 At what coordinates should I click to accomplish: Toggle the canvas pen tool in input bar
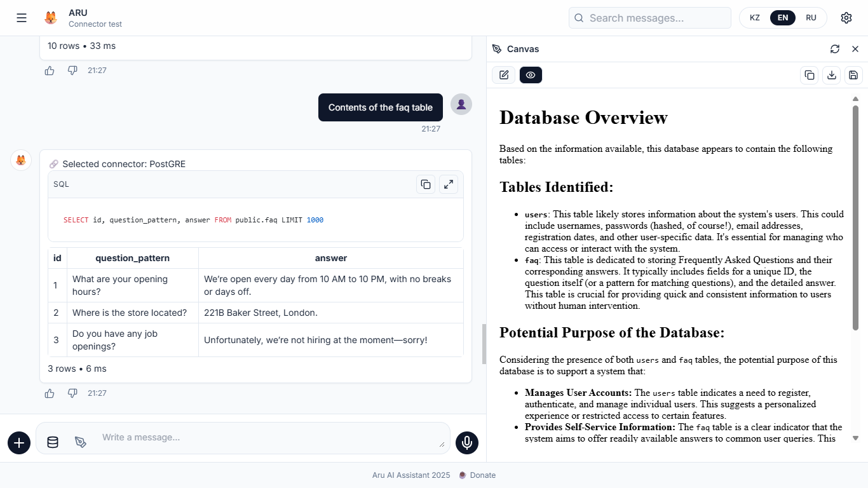click(81, 442)
